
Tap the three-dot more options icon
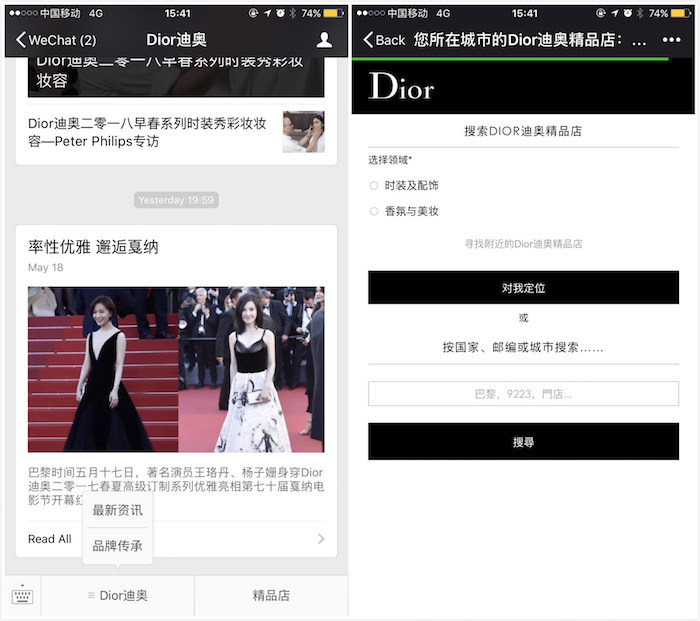click(x=671, y=40)
